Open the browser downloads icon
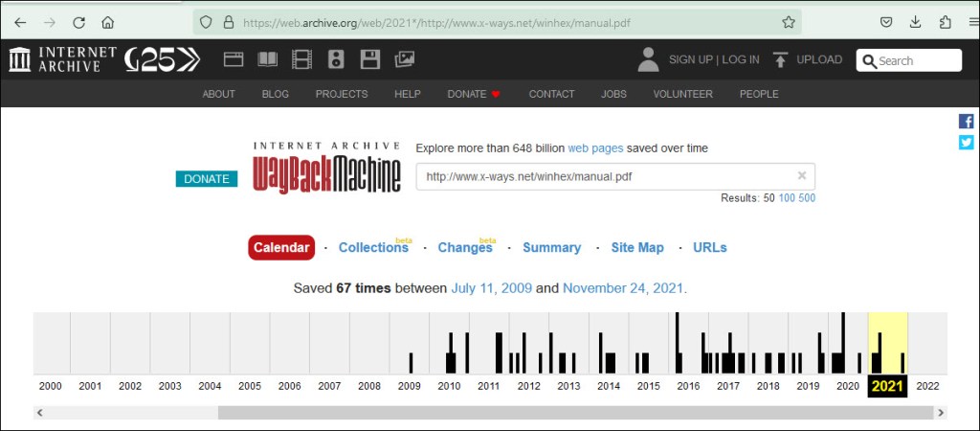980x431 pixels. pyautogui.click(x=915, y=23)
